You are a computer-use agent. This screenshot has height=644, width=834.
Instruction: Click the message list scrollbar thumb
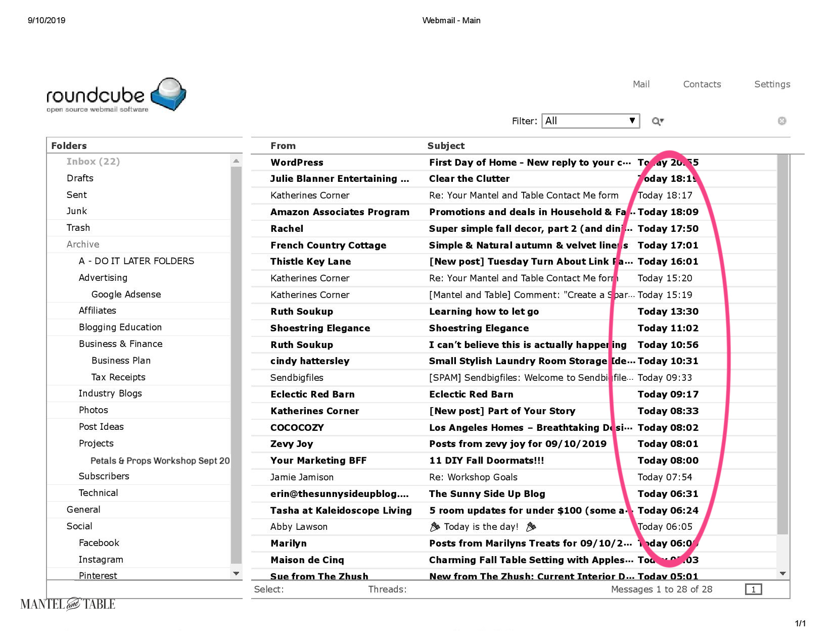[783, 344]
